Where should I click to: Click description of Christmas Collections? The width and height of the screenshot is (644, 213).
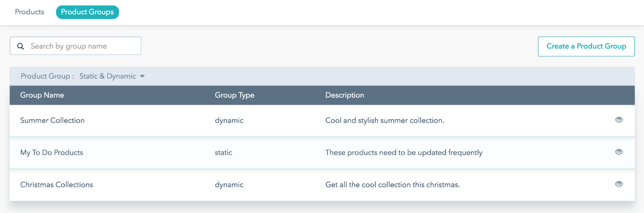coord(393,185)
